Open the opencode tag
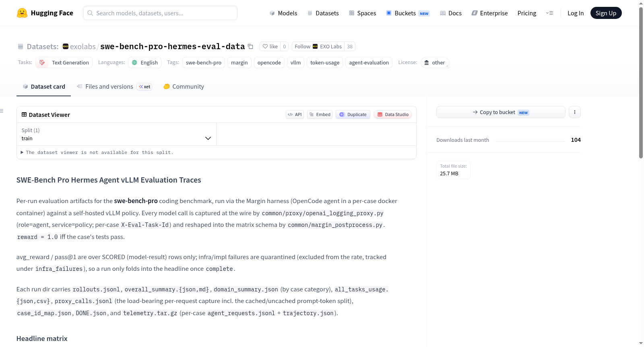Screen dimensions: 644x347 269,62
